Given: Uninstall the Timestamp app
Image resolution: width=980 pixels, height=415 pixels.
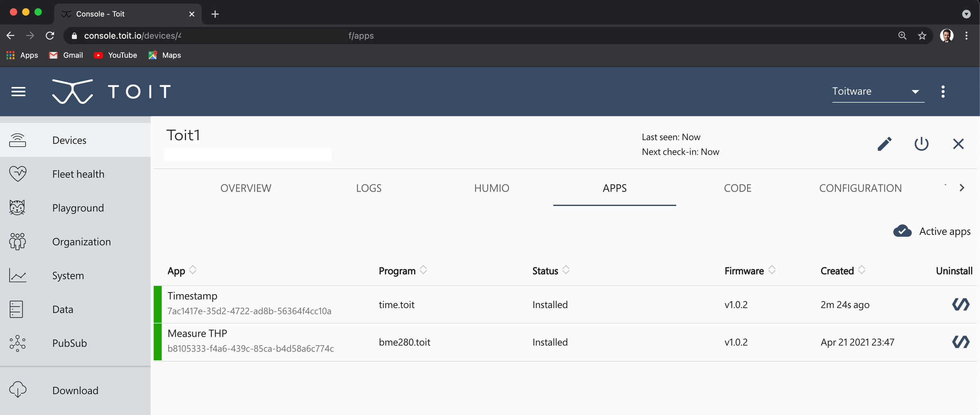Looking at the screenshot, I should coord(961,304).
